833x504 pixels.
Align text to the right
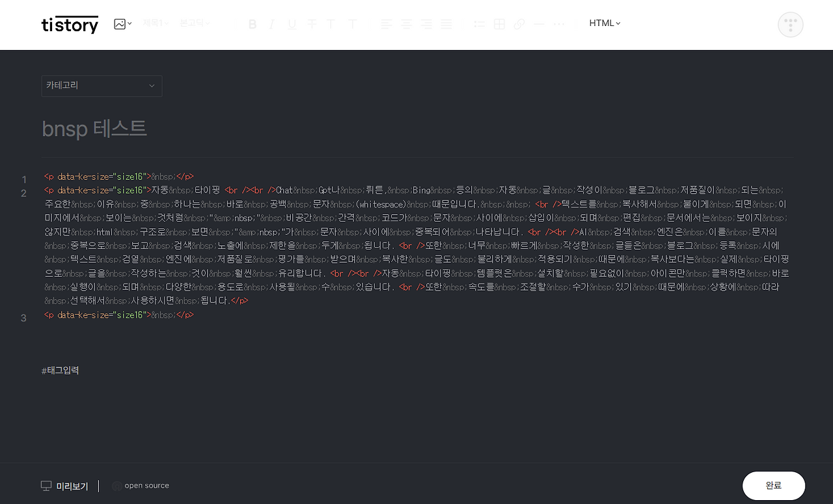(426, 24)
